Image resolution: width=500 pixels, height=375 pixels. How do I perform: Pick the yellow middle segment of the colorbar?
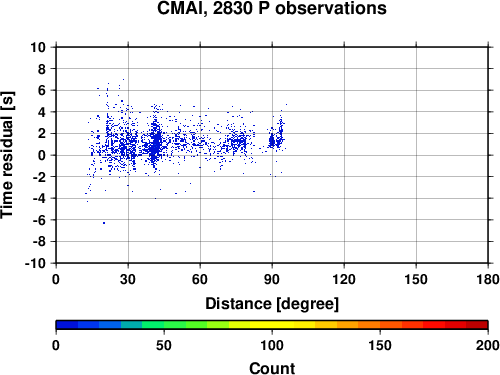[272, 325]
